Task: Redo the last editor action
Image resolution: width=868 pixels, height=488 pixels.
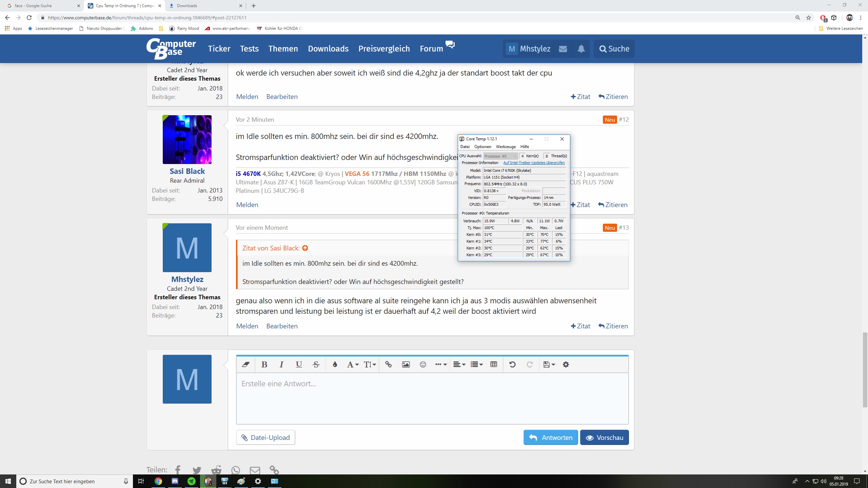Action: (530, 365)
